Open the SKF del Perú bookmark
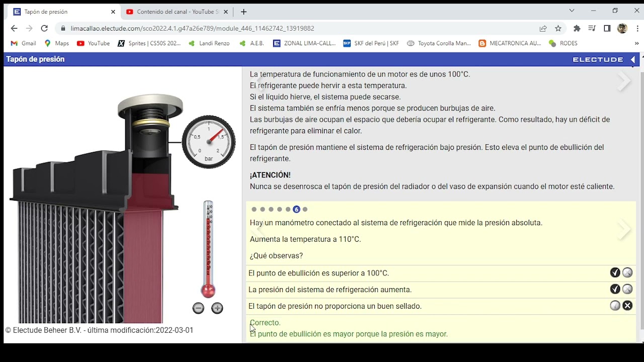 tap(371, 43)
